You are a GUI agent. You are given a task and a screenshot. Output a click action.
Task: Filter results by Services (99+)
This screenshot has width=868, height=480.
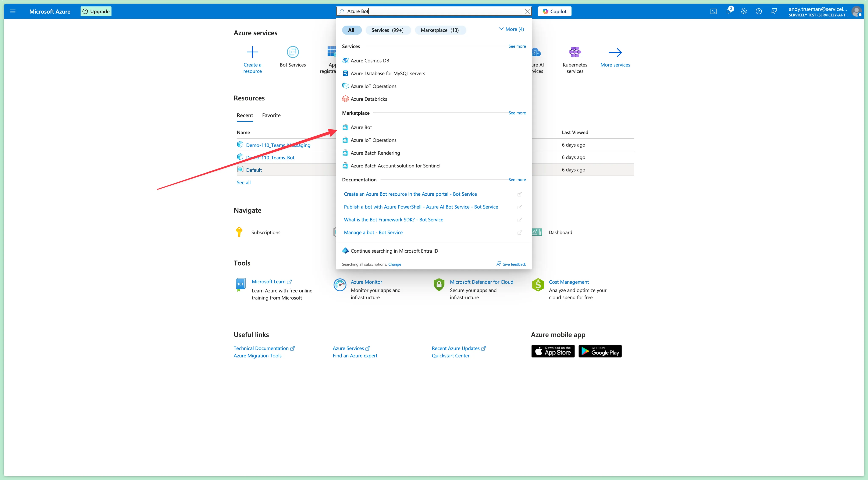pos(388,30)
